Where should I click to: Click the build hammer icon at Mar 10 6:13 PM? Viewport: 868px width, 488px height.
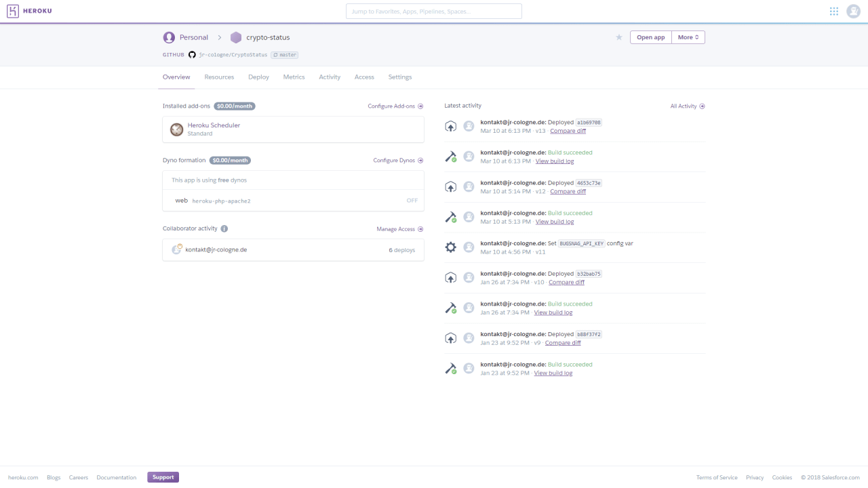click(451, 157)
